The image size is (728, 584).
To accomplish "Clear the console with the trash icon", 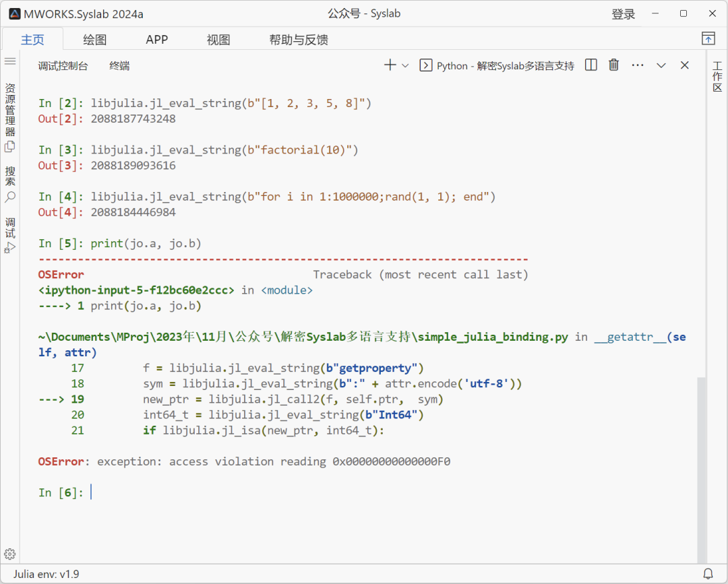I will pyautogui.click(x=613, y=65).
